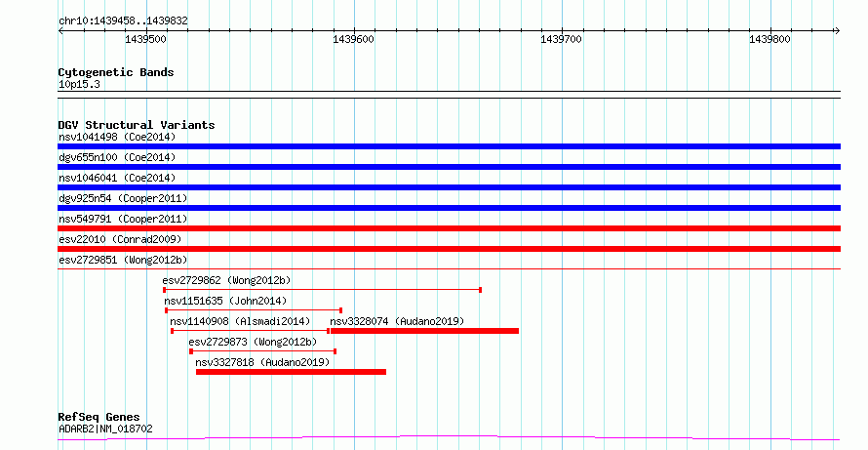
Task: Select variant label nsv549791 (Cooper2011)
Action: 123,219
